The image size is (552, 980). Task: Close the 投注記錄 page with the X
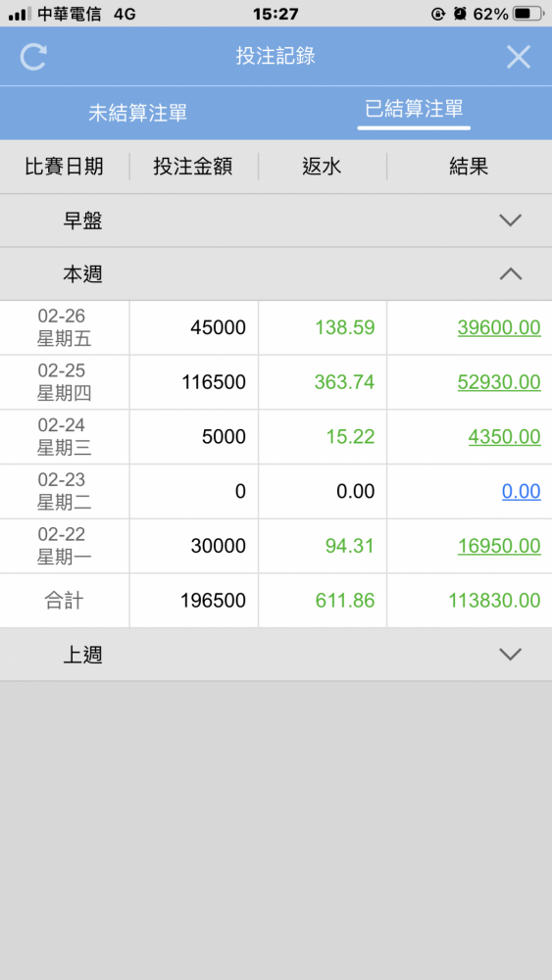click(x=519, y=57)
